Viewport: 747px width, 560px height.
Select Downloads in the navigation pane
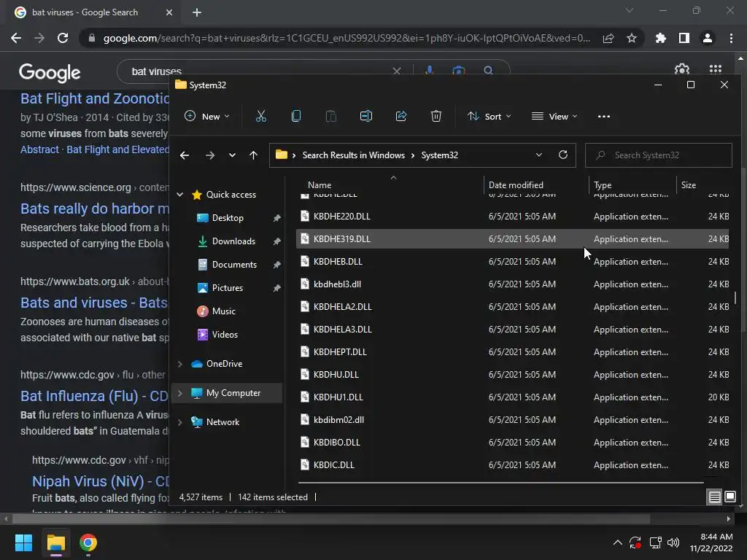click(x=233, y=241)
